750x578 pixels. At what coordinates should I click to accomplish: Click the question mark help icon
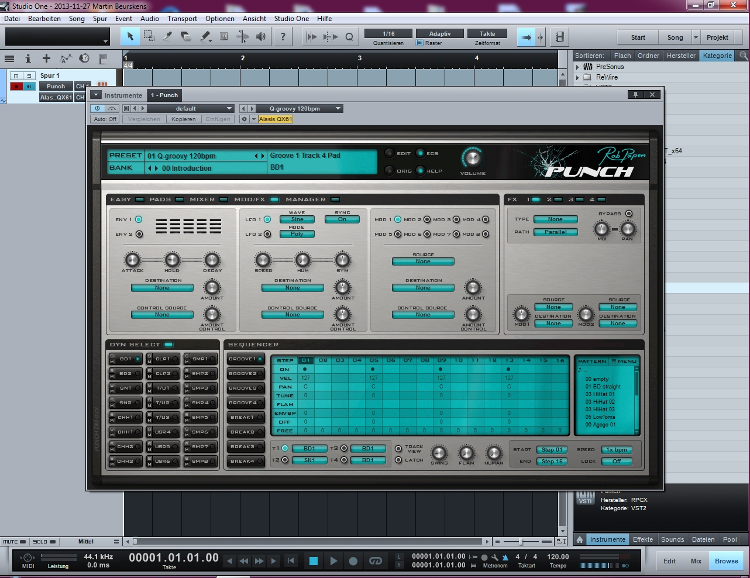tap(283, 36)
